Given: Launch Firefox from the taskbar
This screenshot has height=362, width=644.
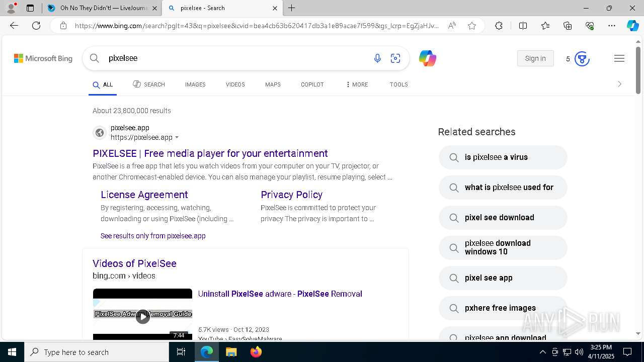Looking at the screenshot, I should [x=256, y=352].
